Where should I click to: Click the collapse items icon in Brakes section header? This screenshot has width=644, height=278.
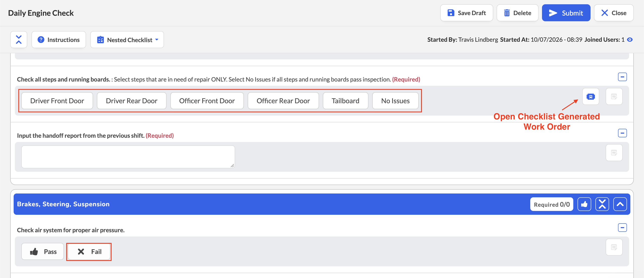coord(602,204)
